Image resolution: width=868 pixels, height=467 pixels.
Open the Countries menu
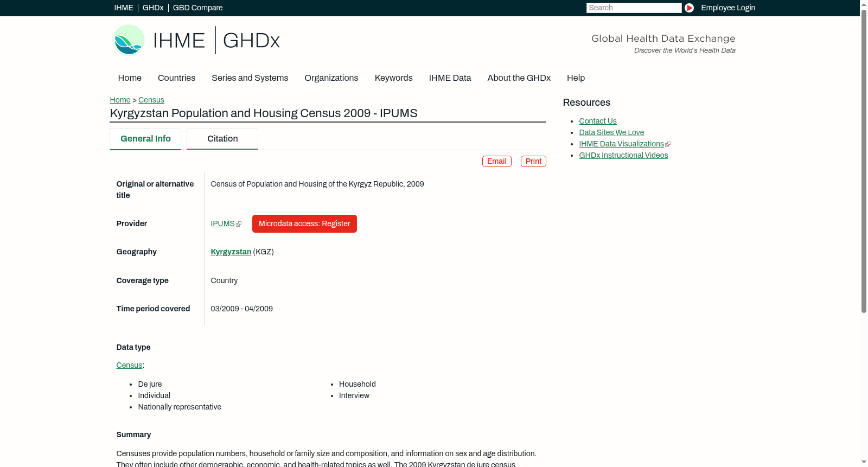tap(176, 78)
